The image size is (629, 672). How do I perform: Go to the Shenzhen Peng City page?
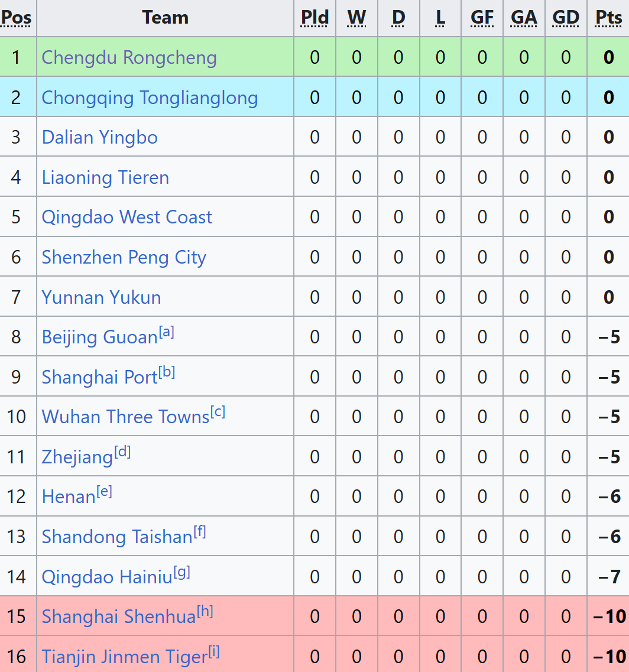click(x=124, y=258)
